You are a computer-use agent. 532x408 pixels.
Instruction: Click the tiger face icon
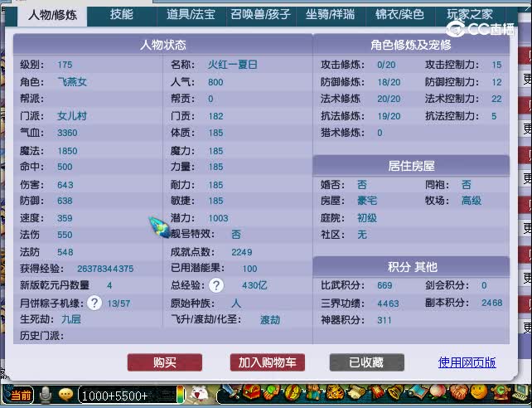tap(334, 393)
